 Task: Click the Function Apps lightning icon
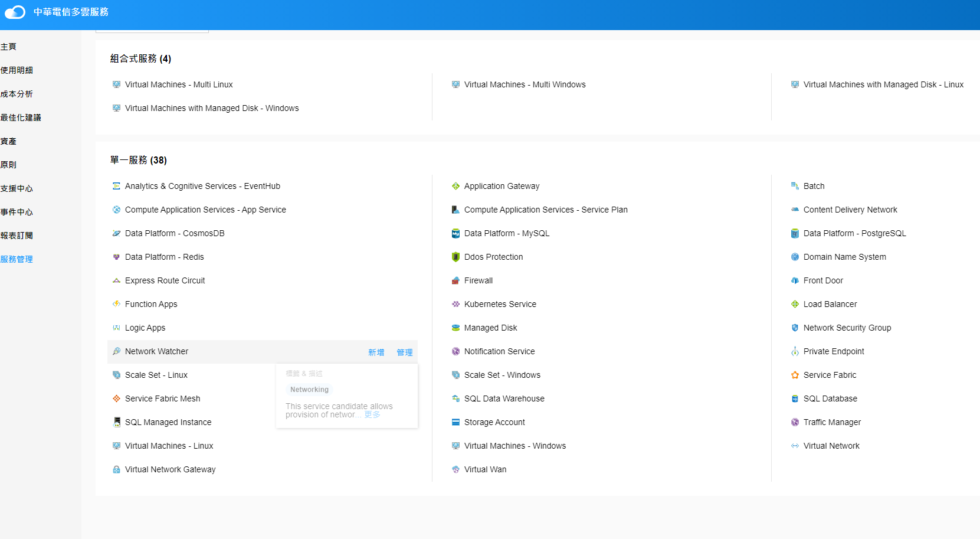pyautogui.click(x=116, y=304)
